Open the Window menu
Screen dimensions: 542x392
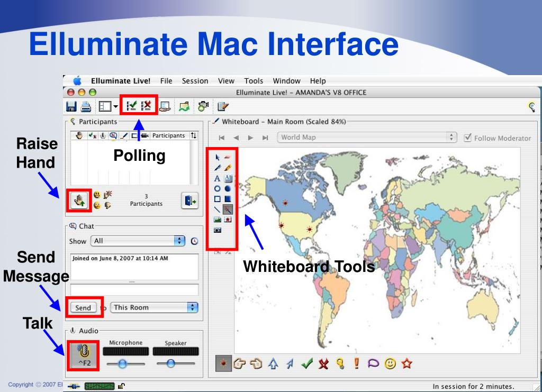click(286, 81)
